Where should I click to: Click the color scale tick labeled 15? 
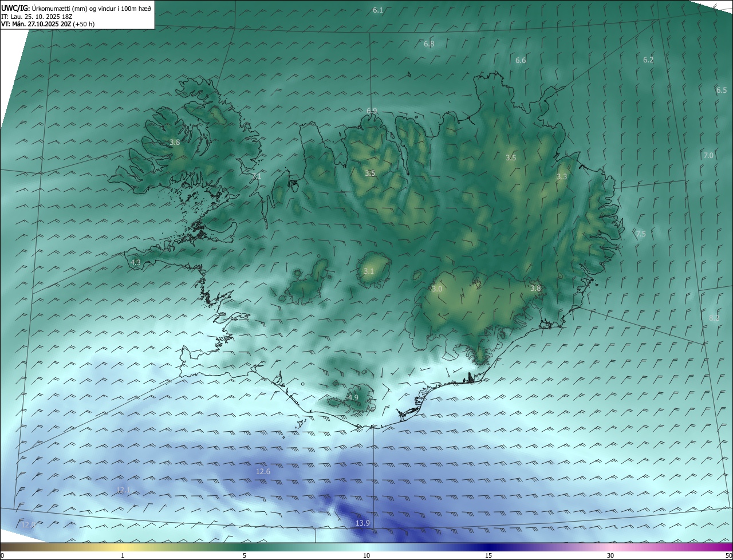488,555
